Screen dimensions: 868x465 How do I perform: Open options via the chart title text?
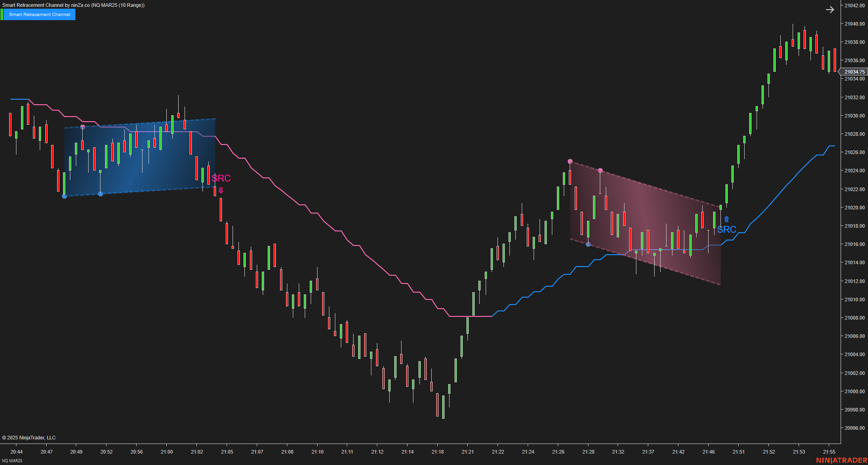pyautogui.click(x=73, y=5)
